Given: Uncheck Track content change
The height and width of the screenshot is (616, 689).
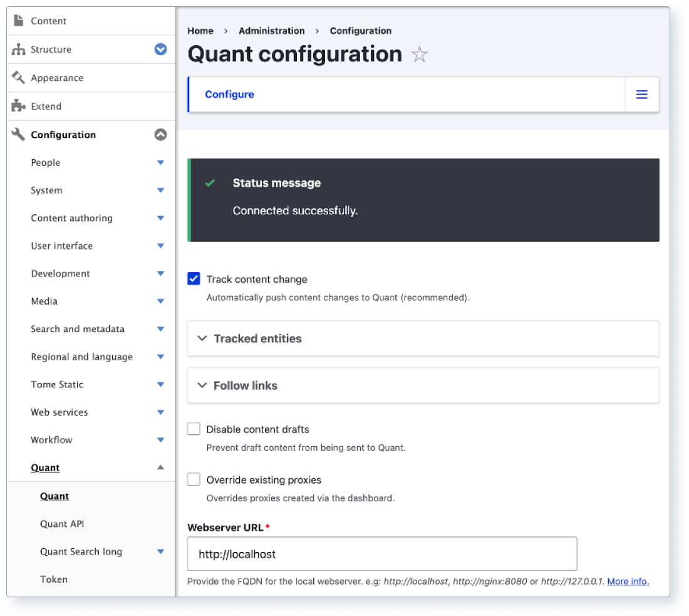Looking at the screenshot, I should click(x=194, y=278).
